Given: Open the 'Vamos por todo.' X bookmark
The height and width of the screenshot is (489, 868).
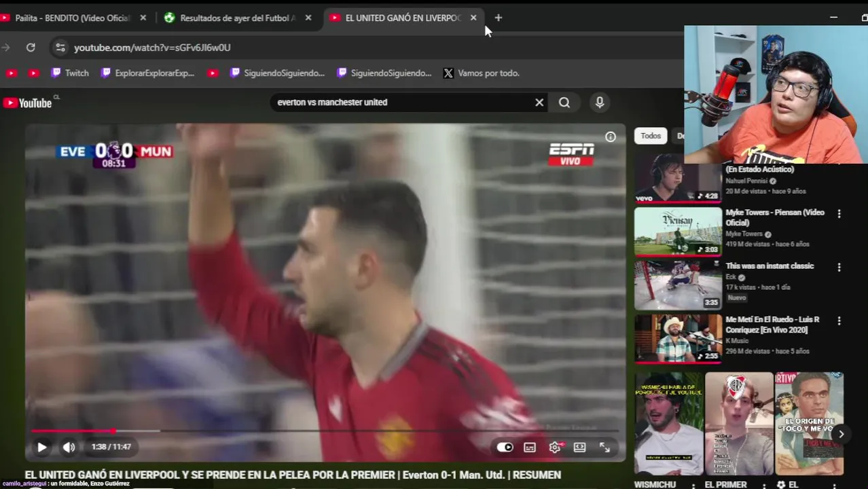Looking at the screenshot, I should coord(481,73).
